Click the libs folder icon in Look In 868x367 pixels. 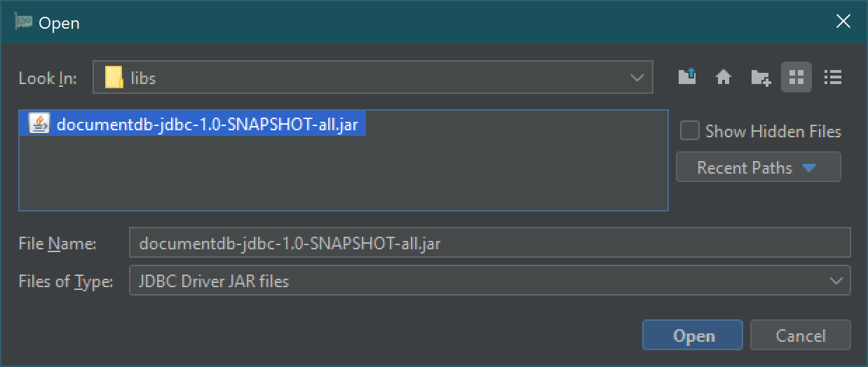pos(114,77)
